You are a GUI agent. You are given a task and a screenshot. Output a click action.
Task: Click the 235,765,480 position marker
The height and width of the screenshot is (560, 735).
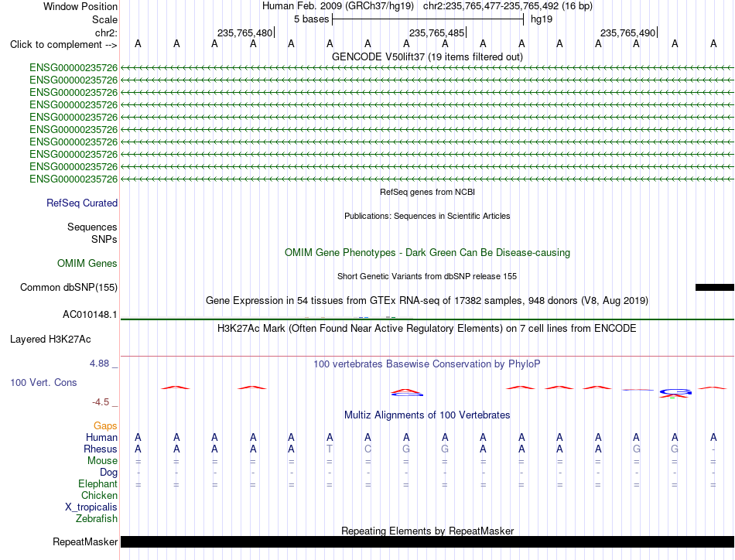[244, 32]
